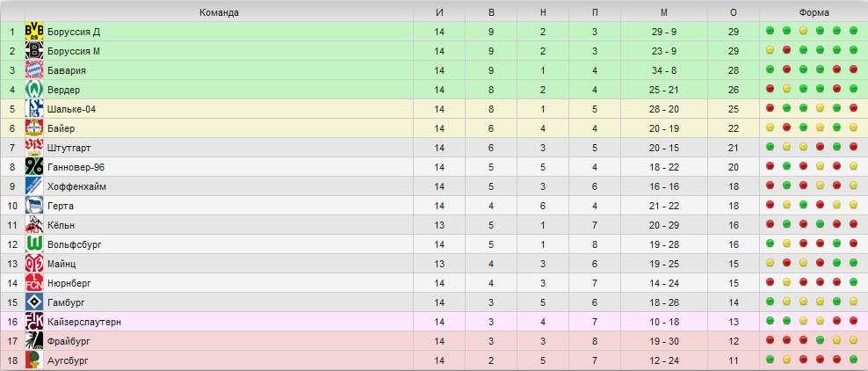
Task: Click the Hertha club flag logo
Action: (x=34, y=206)
